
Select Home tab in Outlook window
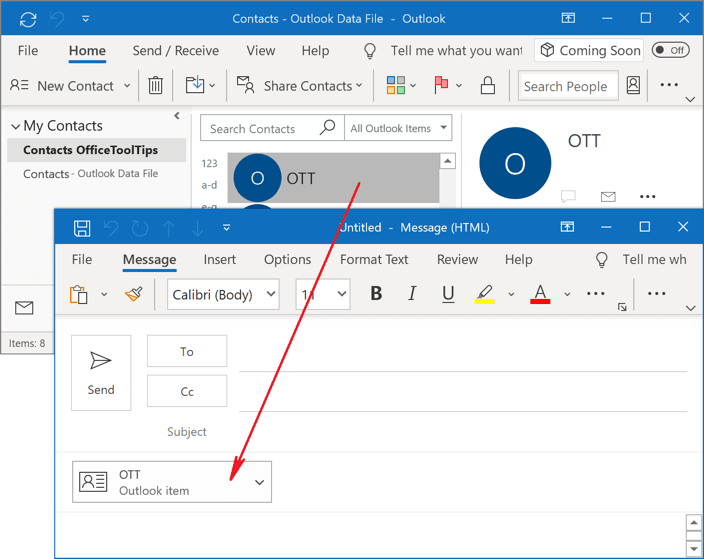[87, 51]
